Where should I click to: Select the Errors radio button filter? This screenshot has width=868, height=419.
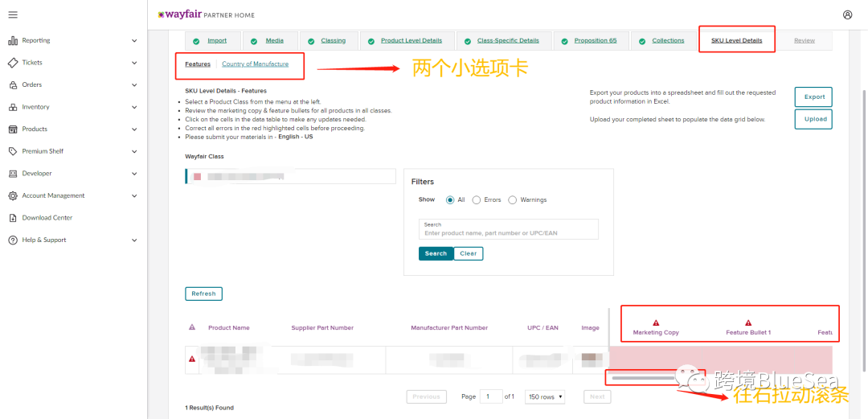pos(476,200)
